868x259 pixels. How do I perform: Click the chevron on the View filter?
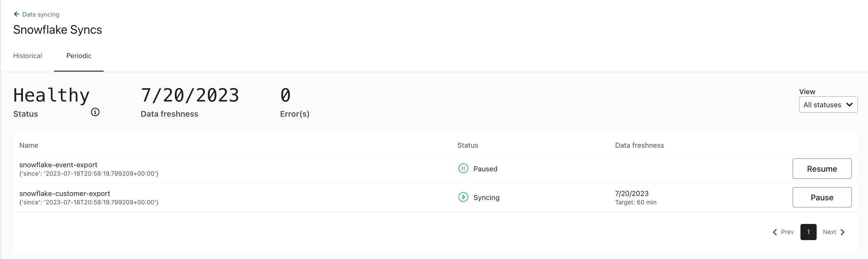(850, 105)
